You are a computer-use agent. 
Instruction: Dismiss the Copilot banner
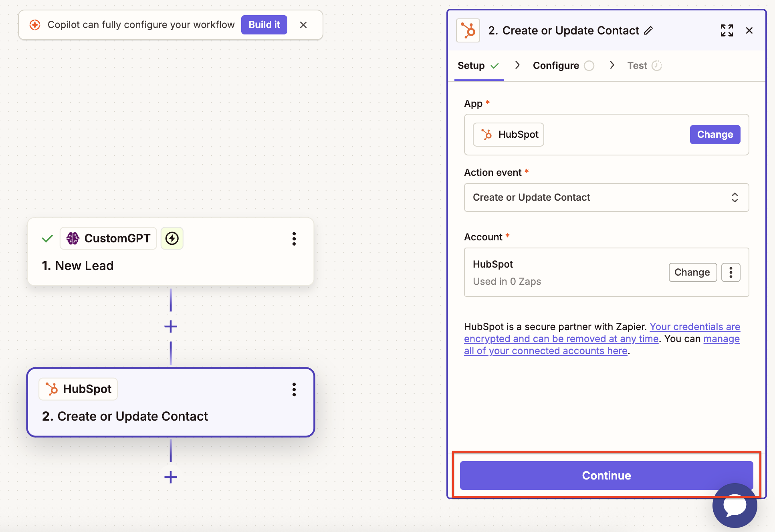[x=303, y=25]
